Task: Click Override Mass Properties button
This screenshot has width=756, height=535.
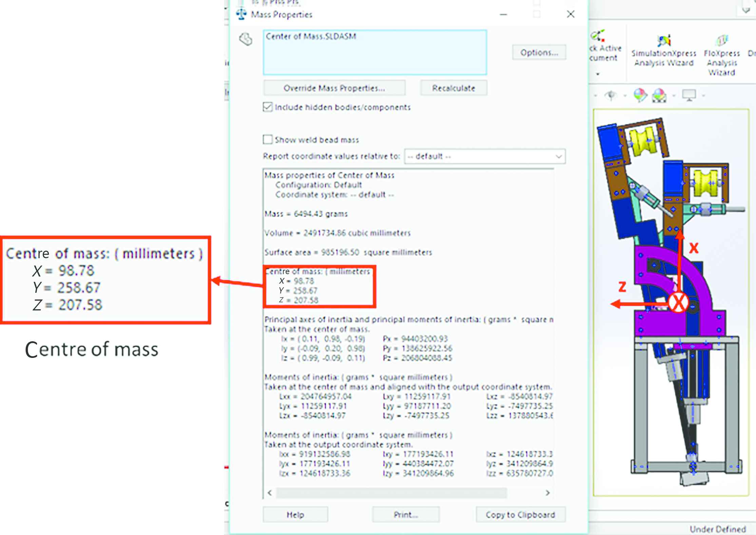Action: click(334, 88)
